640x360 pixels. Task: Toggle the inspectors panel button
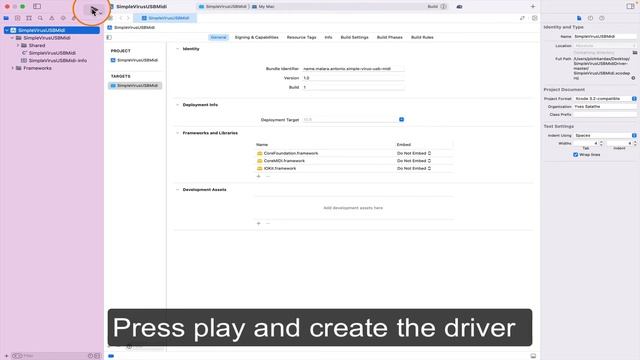[x=630, y=6]
